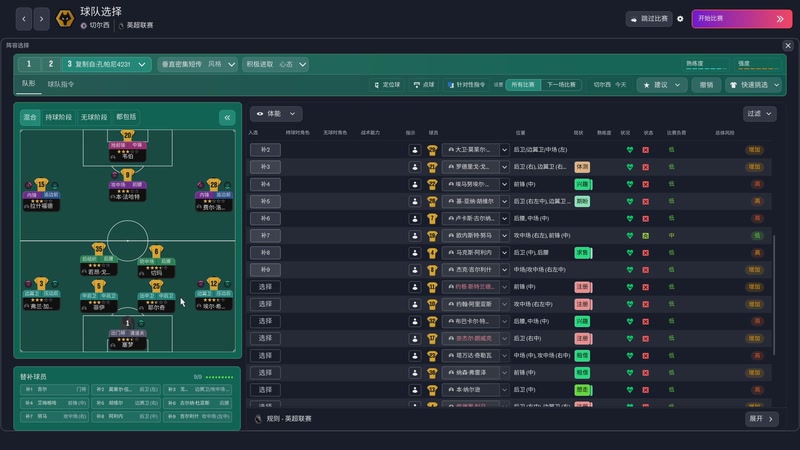The height and width of the screenshot is (450, 800).
Task: Open the 建议 advice dropdown
Action: [x=662, y=85]
